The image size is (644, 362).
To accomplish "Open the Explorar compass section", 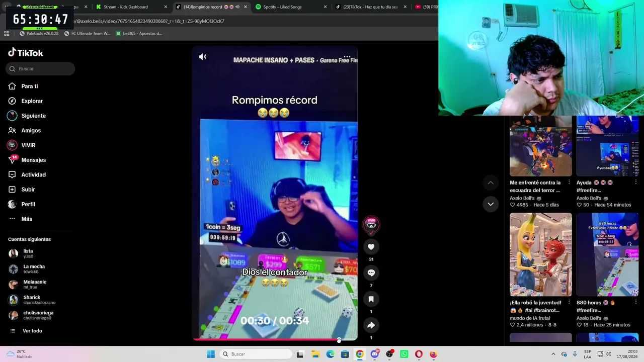I will click(x=25, y=101).
